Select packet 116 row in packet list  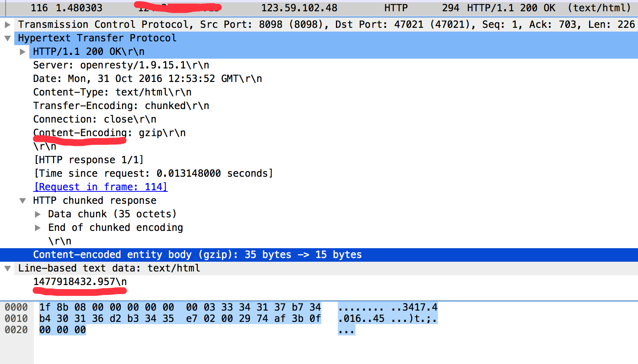319,8
